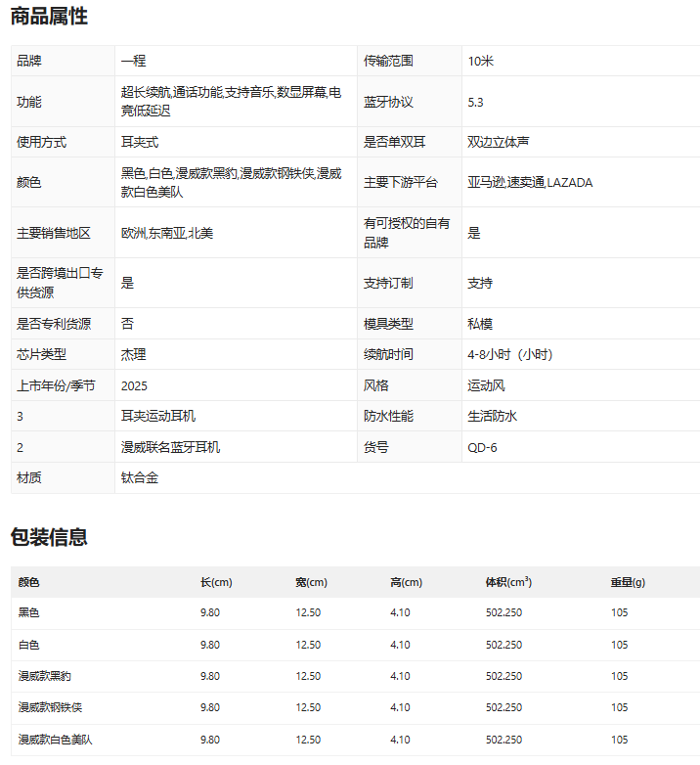Click the 私模 mold type value
Screen dimensions: 700x765
480,324
